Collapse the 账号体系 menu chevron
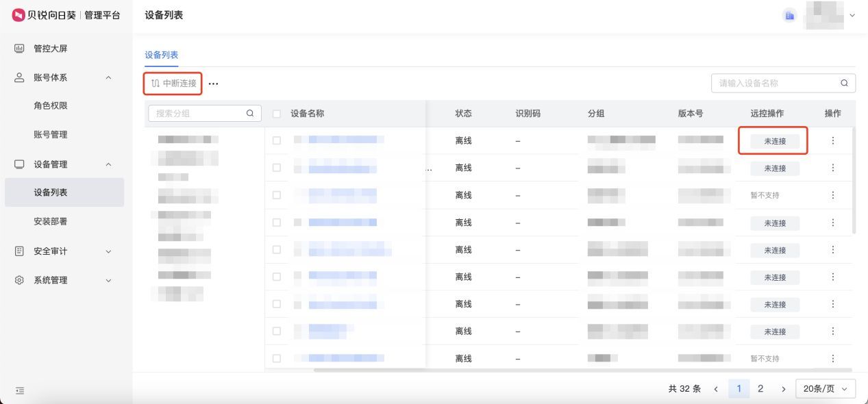Viewport: 868px width, 404px height. click(x=108, y=77)
